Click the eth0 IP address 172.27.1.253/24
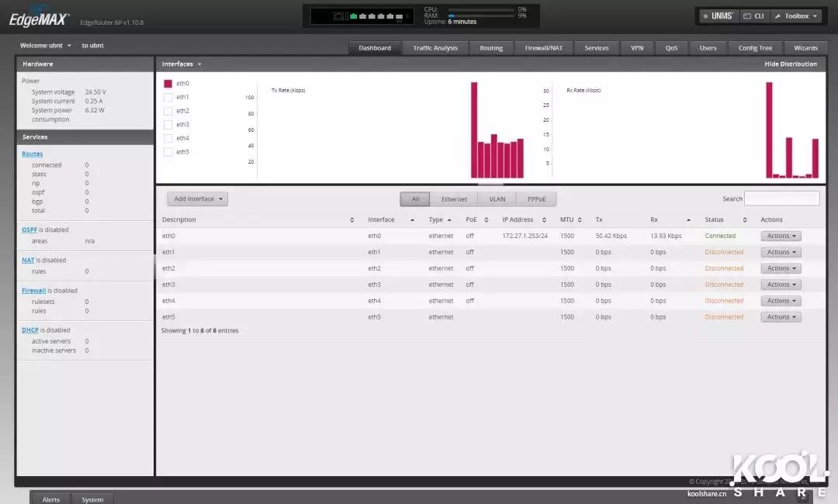Screen dimensions: 838x504 pyautogui.click(x=525, y=236)
